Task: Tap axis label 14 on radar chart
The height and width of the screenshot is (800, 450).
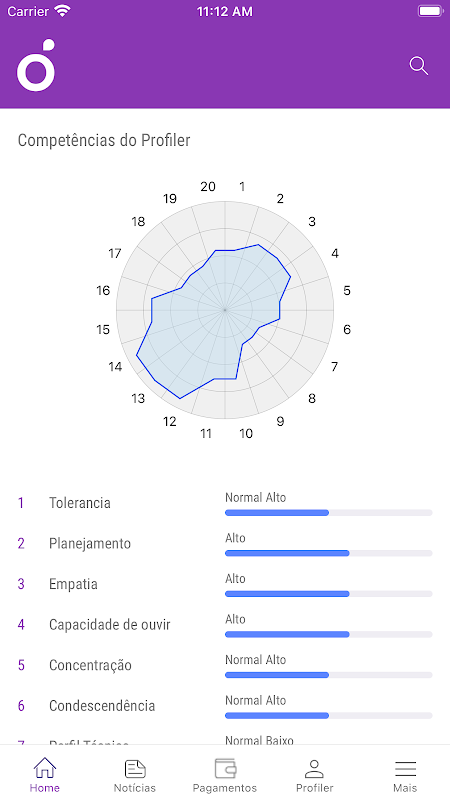Action: [x=115, y=366]
